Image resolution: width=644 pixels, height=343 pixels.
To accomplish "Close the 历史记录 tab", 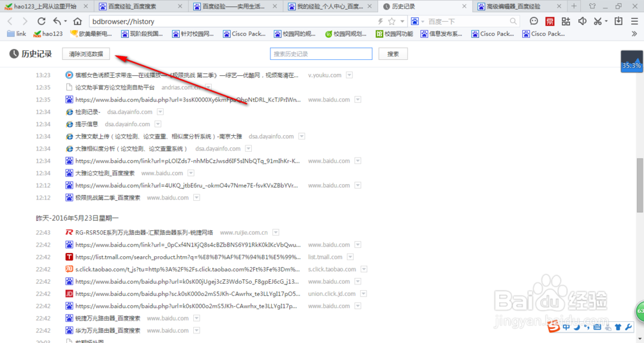I will click(x=464, y=6).
